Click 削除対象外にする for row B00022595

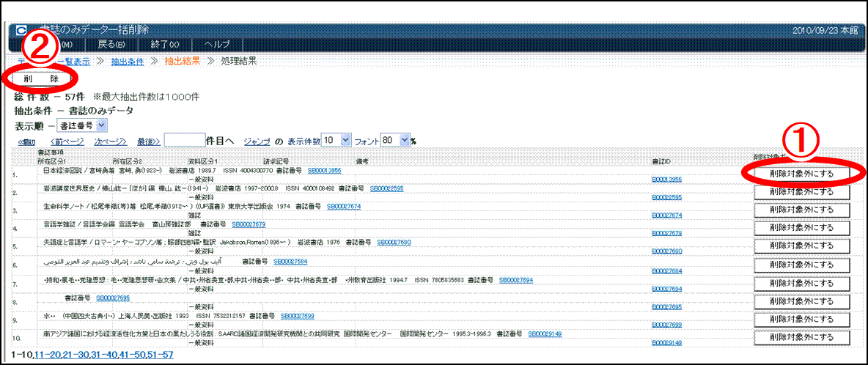[x=801, y=191]
